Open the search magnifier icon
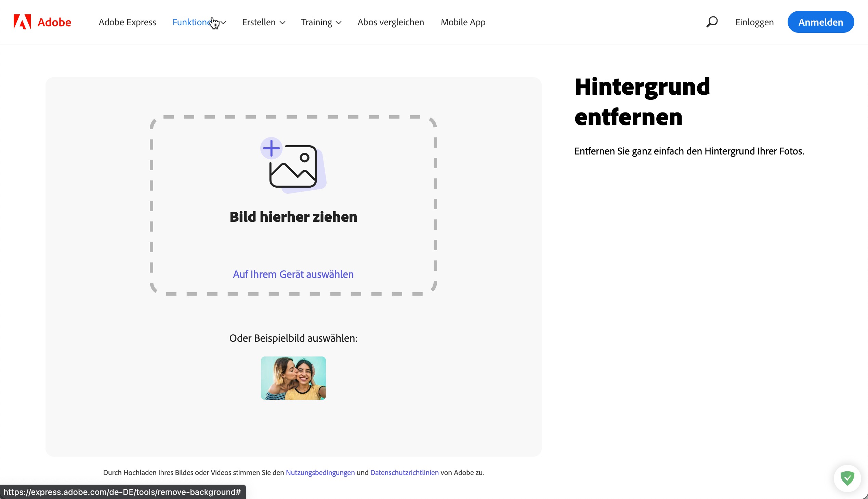This screenshot has width=868, height=499. [712, 22]
